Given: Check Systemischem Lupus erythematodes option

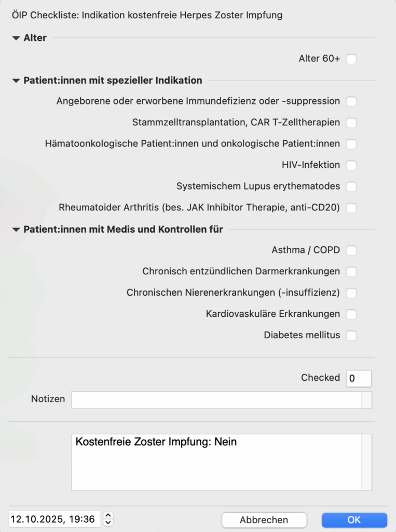Looking at the screenshot, I should click(x=351, y=187).
